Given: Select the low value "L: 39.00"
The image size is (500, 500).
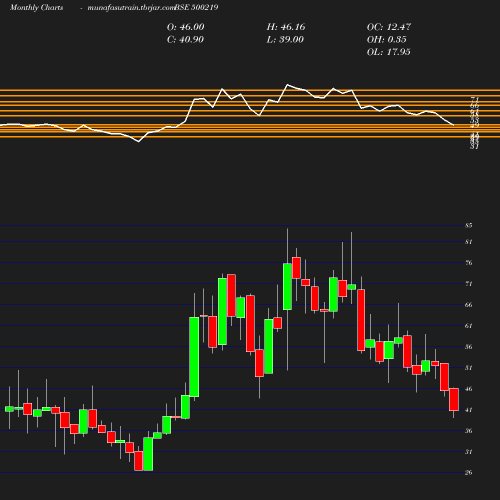Looking at the screenshot, I should [285, 40].
